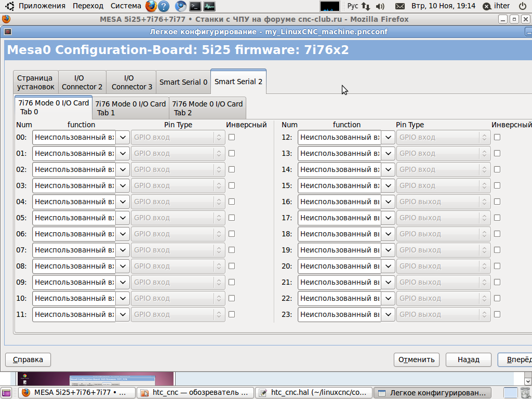The height and width of the screenshot is (399, 532).
Task: Click the Справка help button
Action: (x=28, y=360)
